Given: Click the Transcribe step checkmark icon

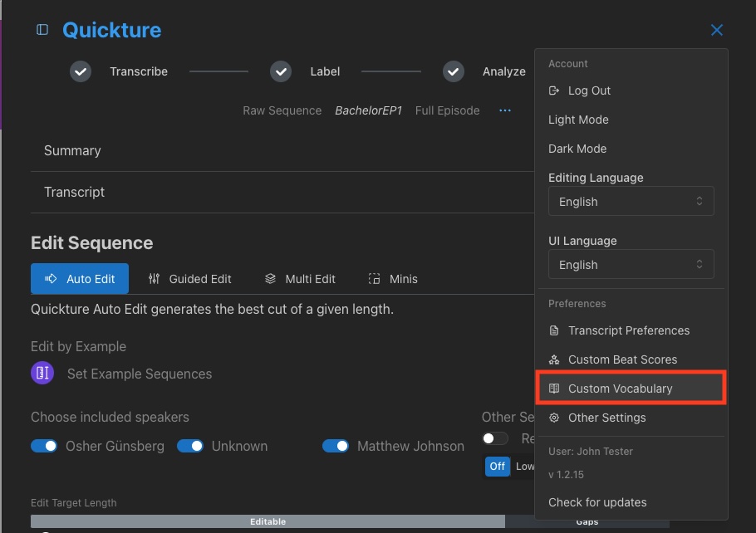Looking at the screenshot, I should pos(81,71).
